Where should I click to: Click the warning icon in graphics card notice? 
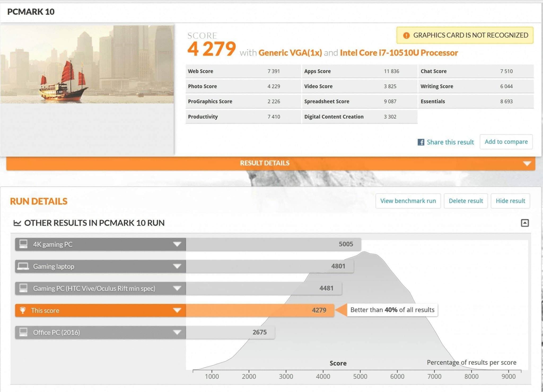click(406, 35)
